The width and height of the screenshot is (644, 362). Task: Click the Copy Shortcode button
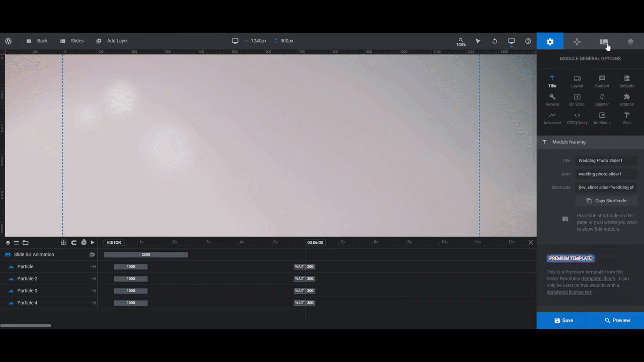click(606, 201)
